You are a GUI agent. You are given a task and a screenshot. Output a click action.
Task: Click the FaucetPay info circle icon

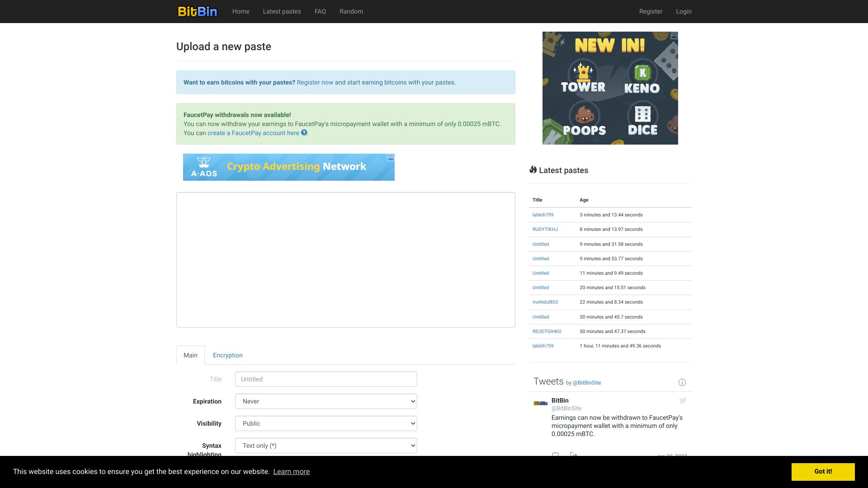304,132
